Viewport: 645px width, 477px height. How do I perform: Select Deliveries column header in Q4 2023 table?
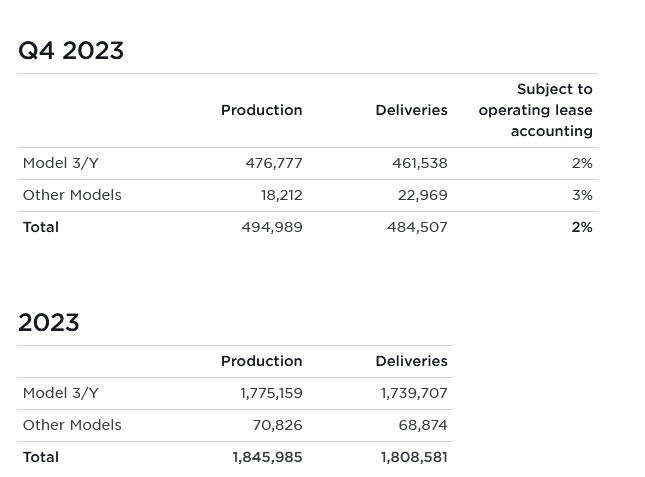click(411, 110)
